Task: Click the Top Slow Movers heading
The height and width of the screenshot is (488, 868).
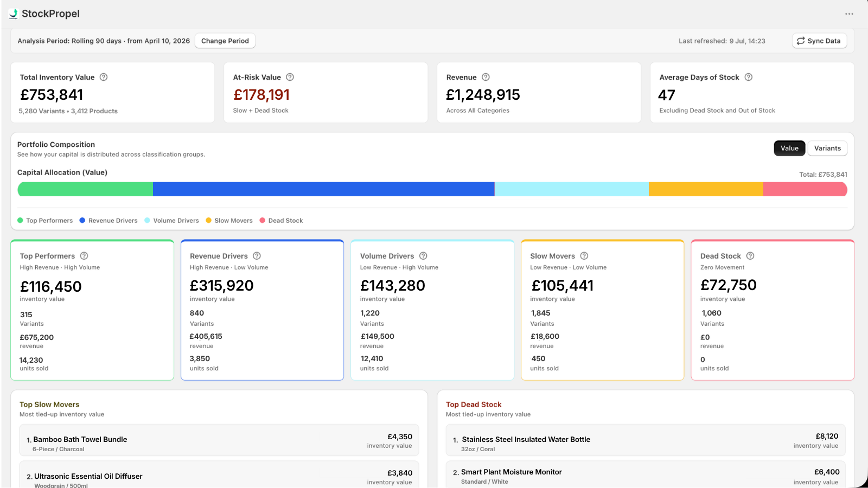Action: (x=49, y=404)
